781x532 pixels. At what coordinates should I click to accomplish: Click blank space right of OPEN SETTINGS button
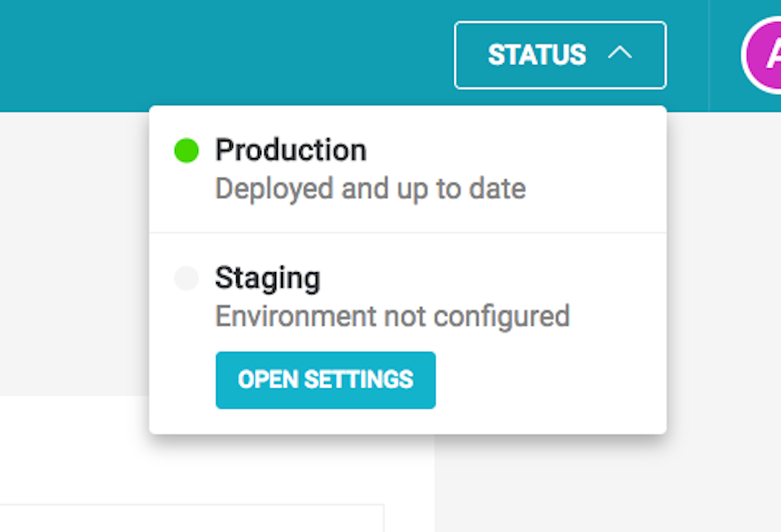(x=548, y=380)
